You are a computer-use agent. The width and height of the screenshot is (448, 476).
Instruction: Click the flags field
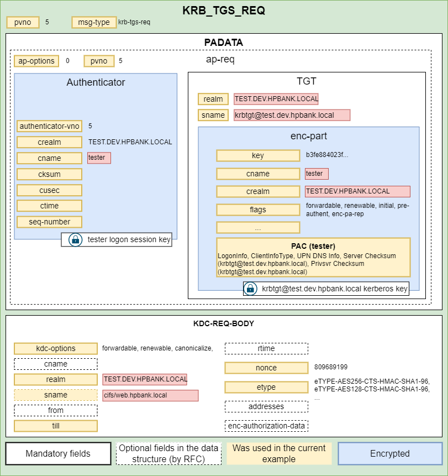[258, 210]
